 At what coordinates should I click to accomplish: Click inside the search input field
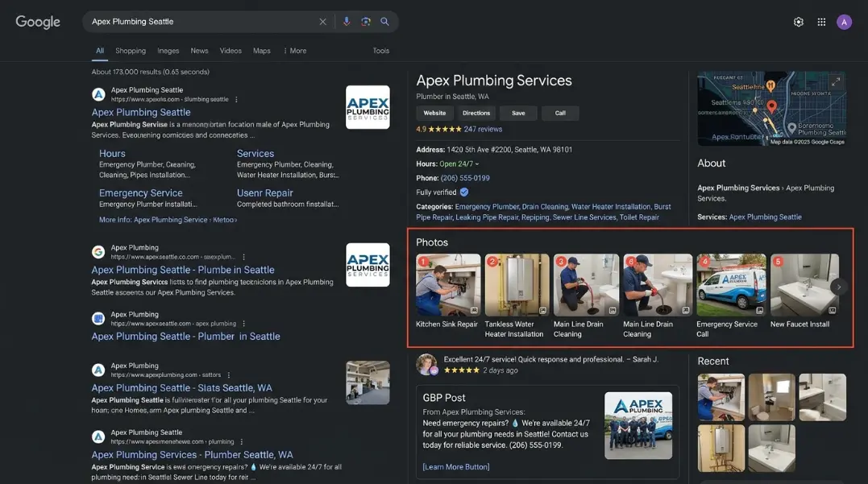pos(202,22)
